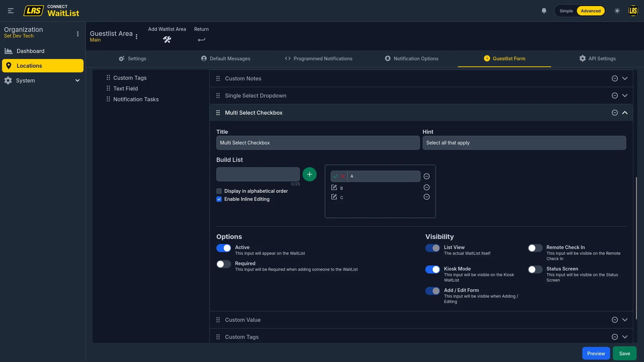Focus the Build List new item input
644x362 pixels.
pos(258,174)
